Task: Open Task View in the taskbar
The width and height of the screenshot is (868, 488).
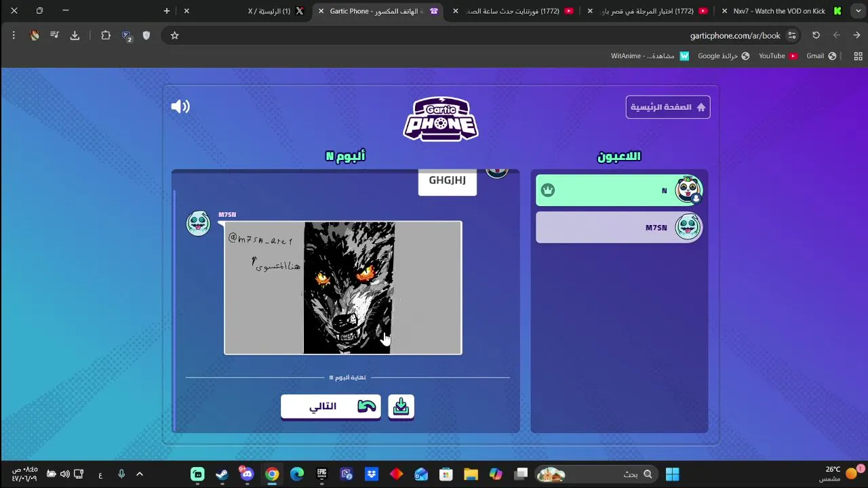Action: tap(521, 474)
